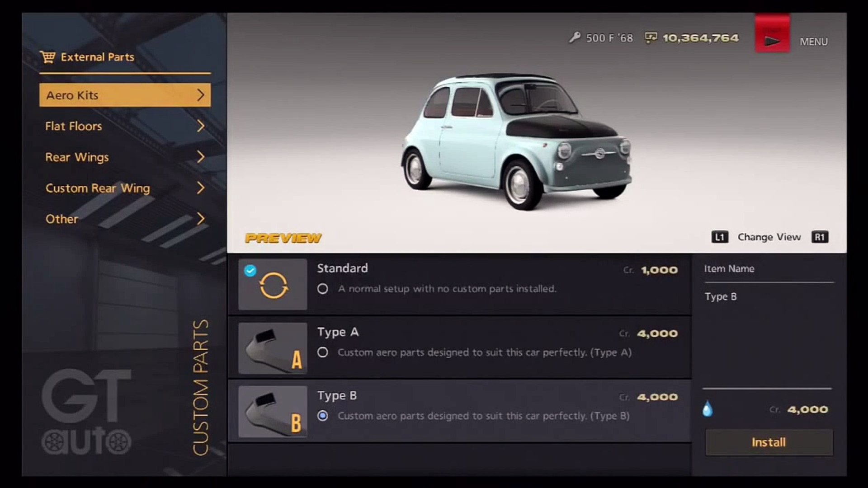868x488 pixels.
Task: Click the blue paint drop icon
Action: 708,409
